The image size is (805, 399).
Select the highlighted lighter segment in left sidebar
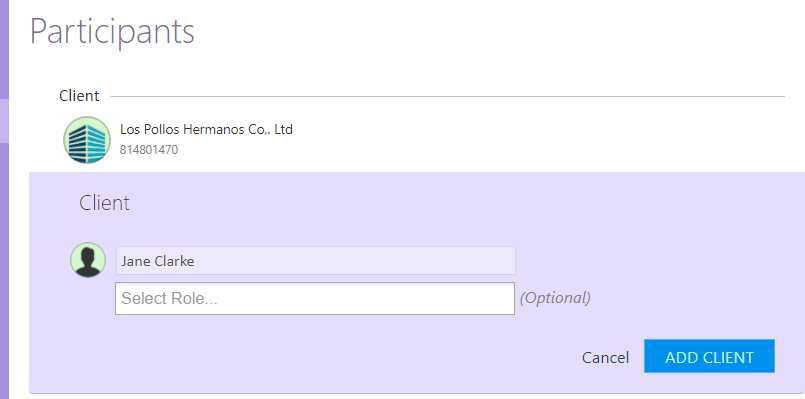click(4, 121)
